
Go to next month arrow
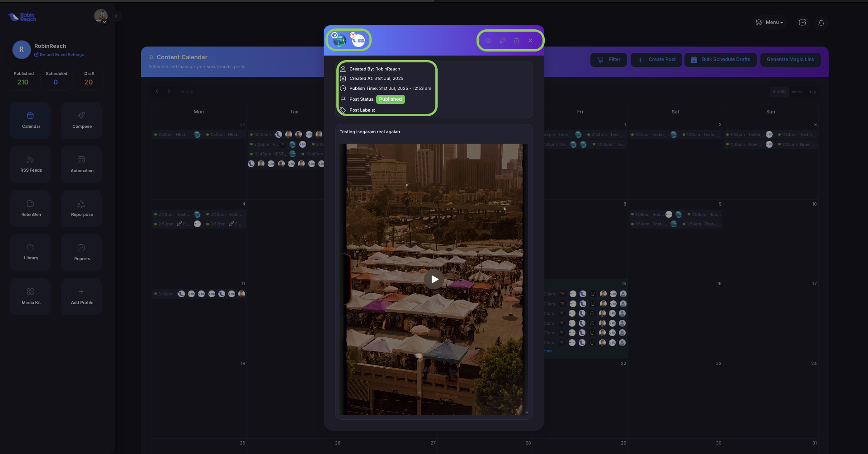(x=169, y=91)
